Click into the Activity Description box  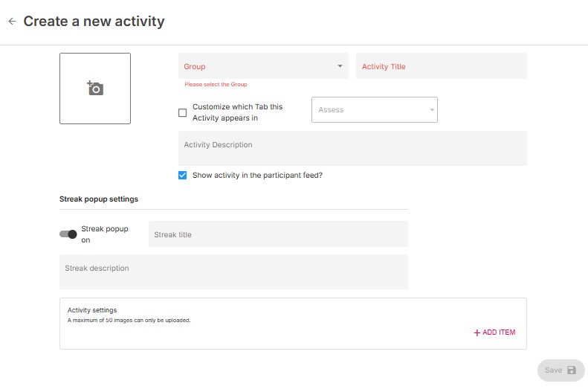pos(352,148)
